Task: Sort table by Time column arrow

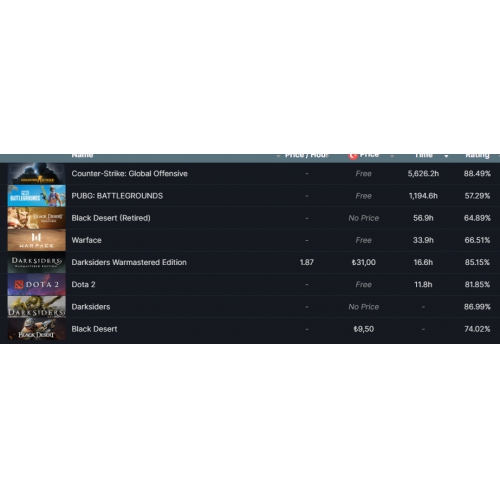Action: click(x=446, y=156)
